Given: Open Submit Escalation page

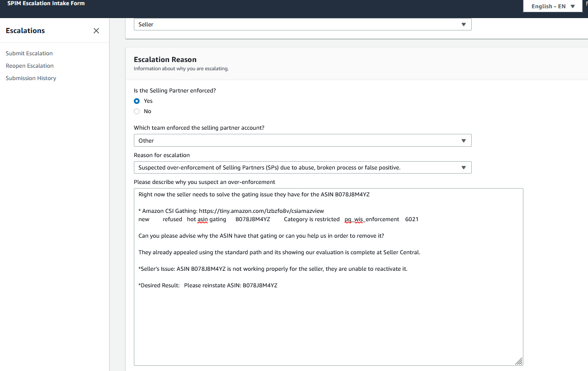Looking at the screenshot, I should pos(29,53).
